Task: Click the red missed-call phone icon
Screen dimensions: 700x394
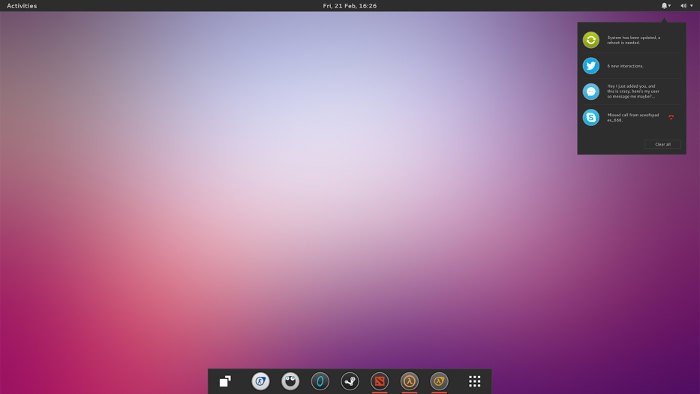Action: (671, 117)
